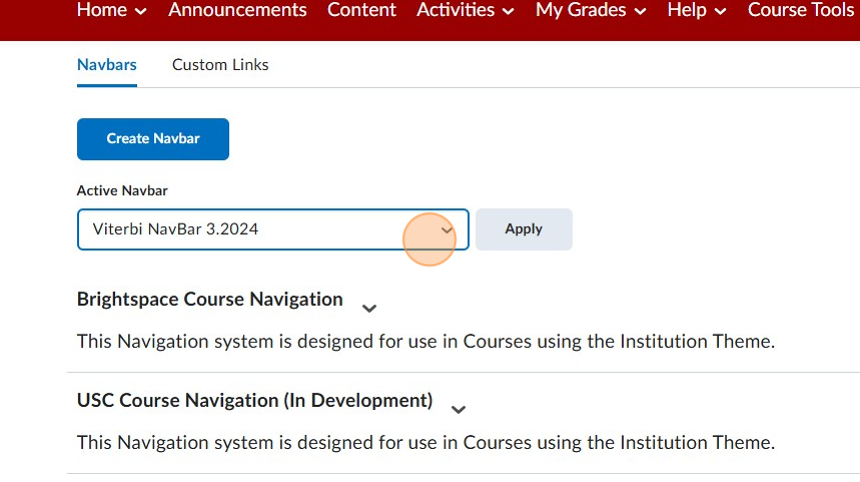The image size is (860, 482).
Task: Open the Brightspace Course Navigation navbar link
Action: pos(210,299)
